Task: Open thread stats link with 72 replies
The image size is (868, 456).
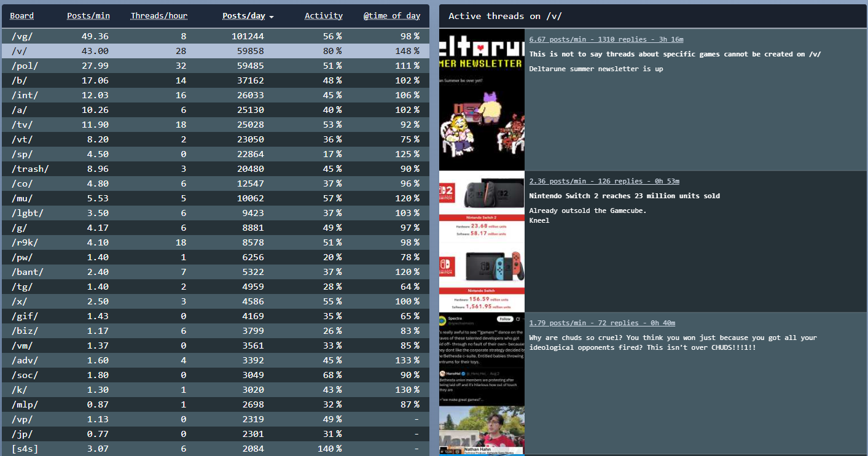Action: click(602, 323)
